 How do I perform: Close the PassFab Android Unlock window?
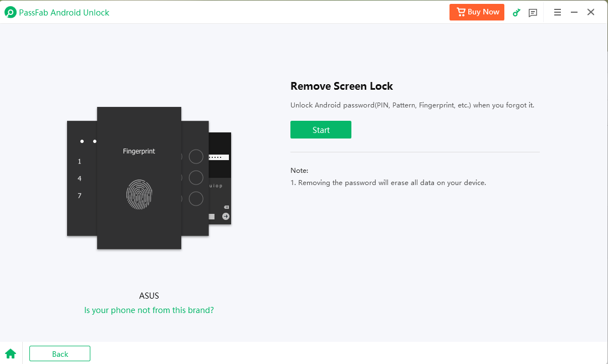[591, 12]
